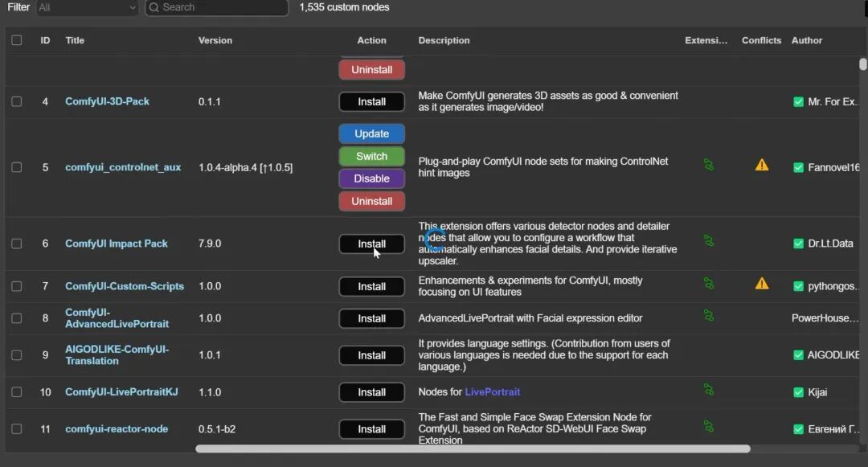Click verified check icon beside Fannovel16
The height and width of the screenshot is (467, 868).
[x=798, y=168]
